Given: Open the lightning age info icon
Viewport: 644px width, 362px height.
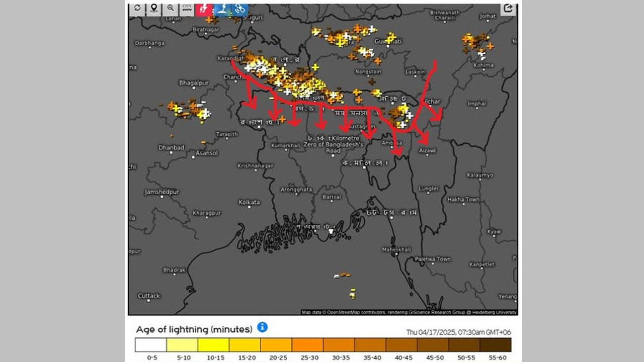Looking at the screenshot, I should [x=262, y=327].
